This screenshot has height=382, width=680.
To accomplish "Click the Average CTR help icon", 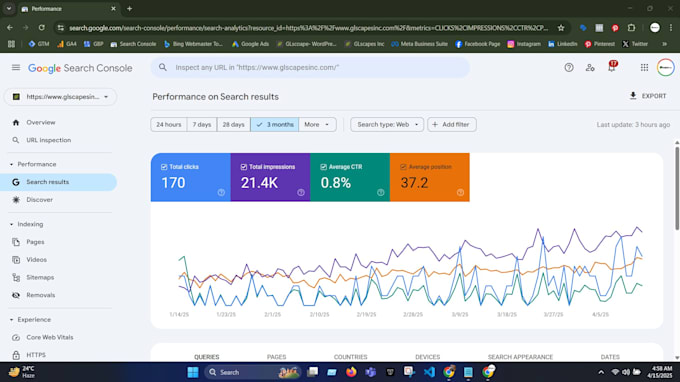I will pyautogui.click(x=381, y=193).
